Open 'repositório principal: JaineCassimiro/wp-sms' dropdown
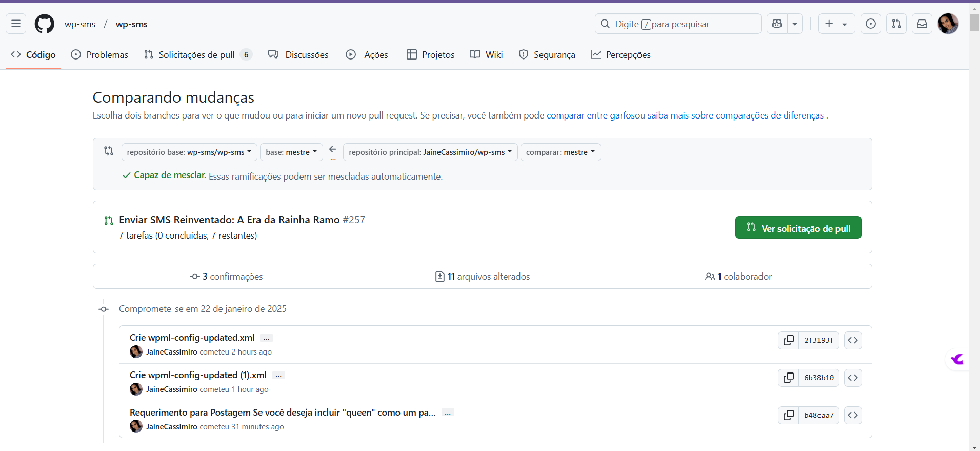Image resolution: width=980 pixels, height=451 pixels. [x=430, y=152]
